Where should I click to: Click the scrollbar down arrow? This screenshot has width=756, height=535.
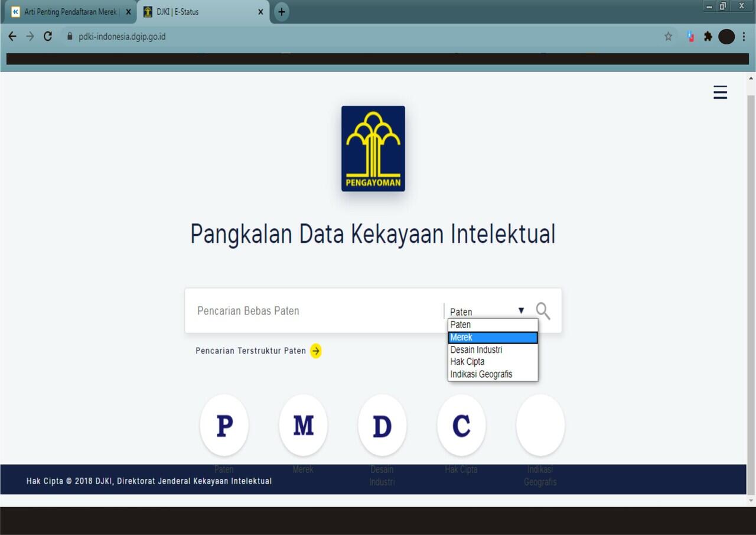click(751, 501)
